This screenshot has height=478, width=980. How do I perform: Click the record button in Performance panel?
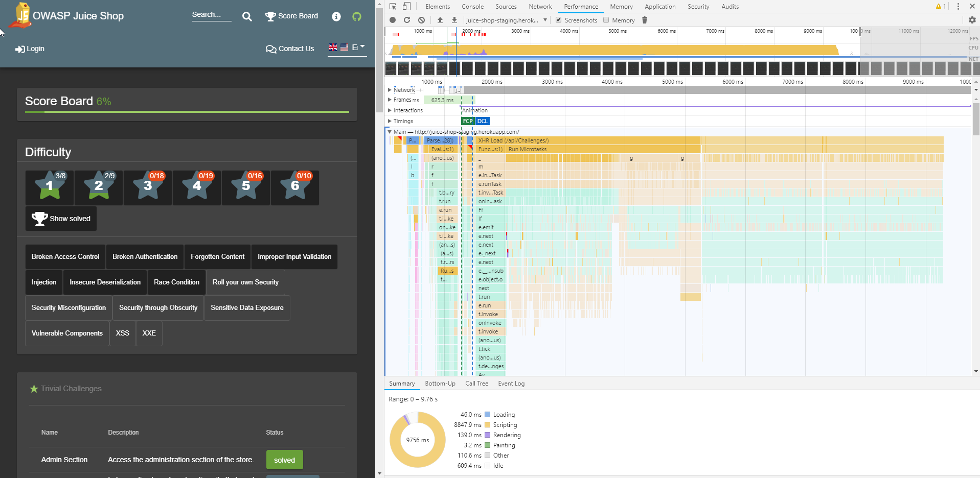click(393, 20)
